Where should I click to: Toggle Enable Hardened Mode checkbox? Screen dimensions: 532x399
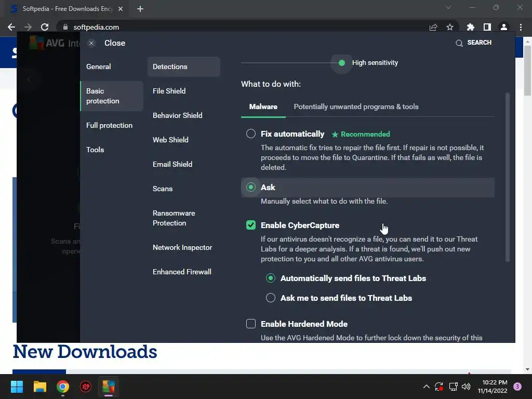(251, 324)
